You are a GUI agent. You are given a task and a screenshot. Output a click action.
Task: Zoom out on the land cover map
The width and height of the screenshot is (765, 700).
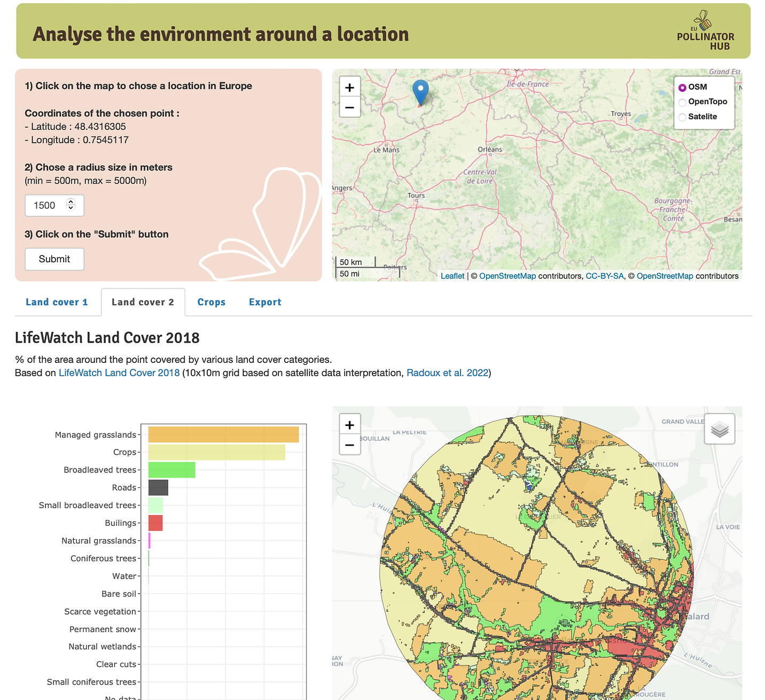350,445
